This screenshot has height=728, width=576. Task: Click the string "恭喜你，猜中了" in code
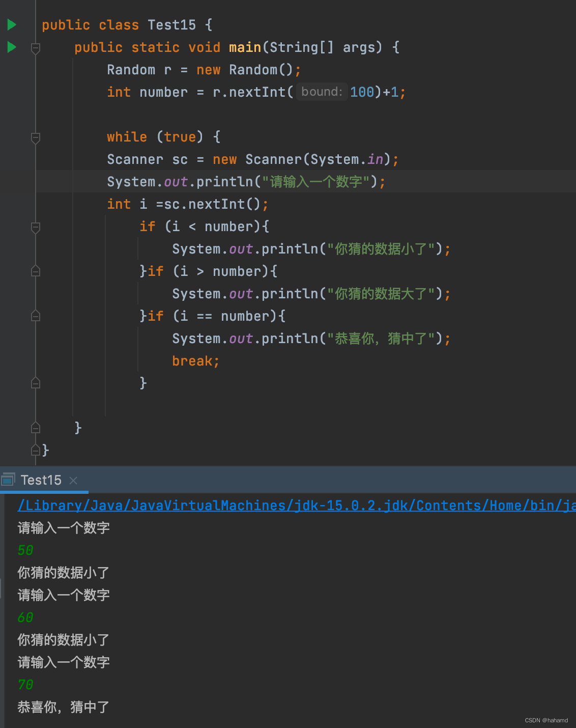coord(381,339)
